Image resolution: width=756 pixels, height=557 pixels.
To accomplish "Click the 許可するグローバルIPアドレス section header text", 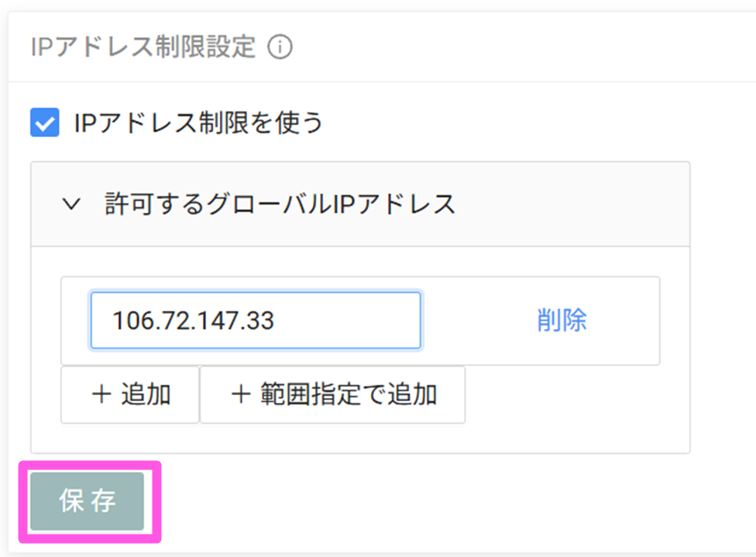I will click(280, 205).
